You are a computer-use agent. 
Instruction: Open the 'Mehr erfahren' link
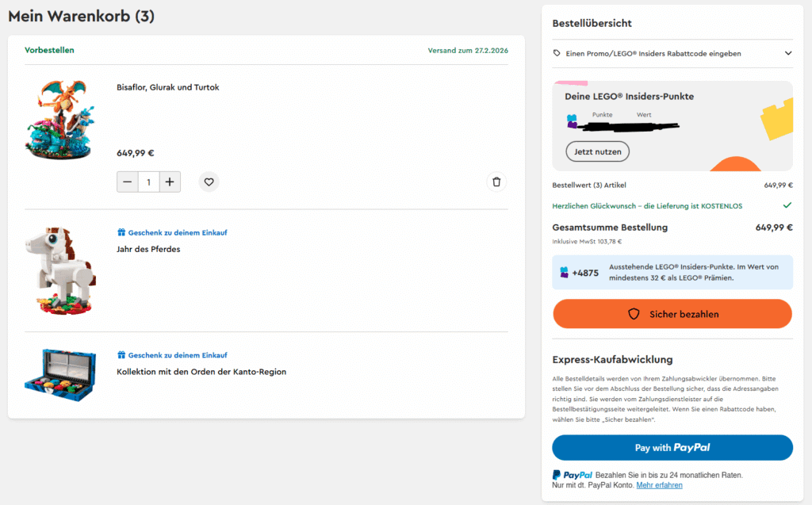point(659,485)
